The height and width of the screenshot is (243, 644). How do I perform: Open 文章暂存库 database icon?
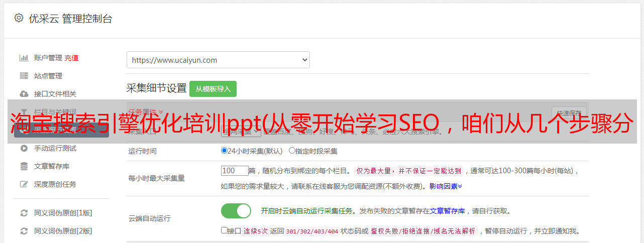click(x=24, y=166)
